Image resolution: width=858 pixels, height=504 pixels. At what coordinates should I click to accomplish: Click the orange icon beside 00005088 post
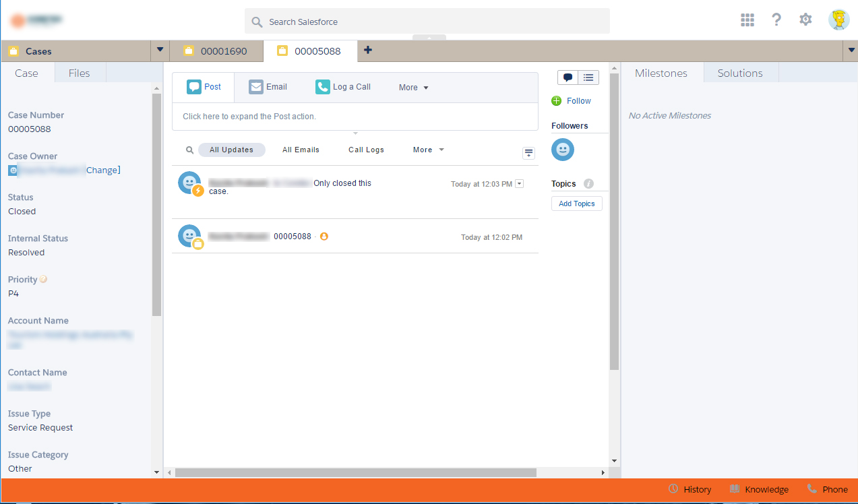pos(324,237)
